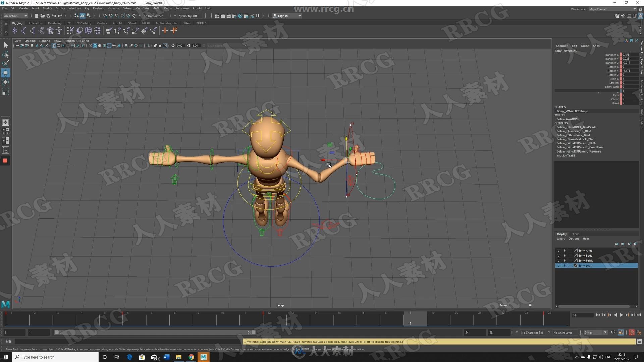This screenshot has width=644, height=362.
Task: Switch to the Rotate tool
Action: point(5,82)
